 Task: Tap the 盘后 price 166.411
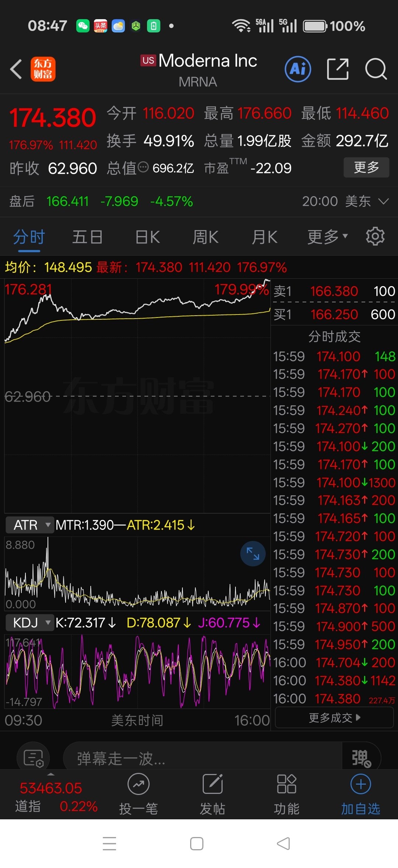coord(68,201)
